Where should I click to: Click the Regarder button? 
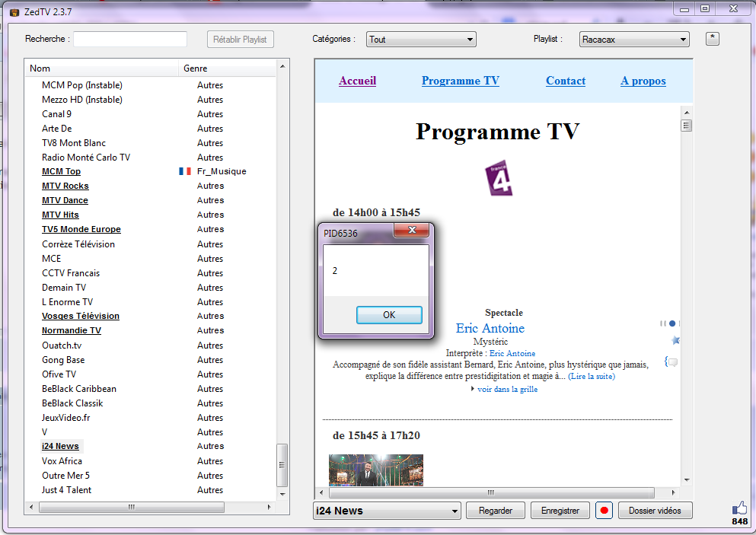pos(495,511)
